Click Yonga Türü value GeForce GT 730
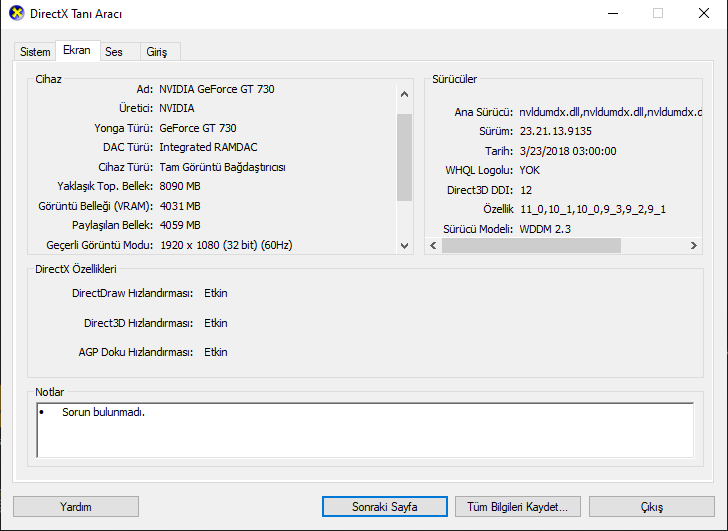 tap(198, 128)
